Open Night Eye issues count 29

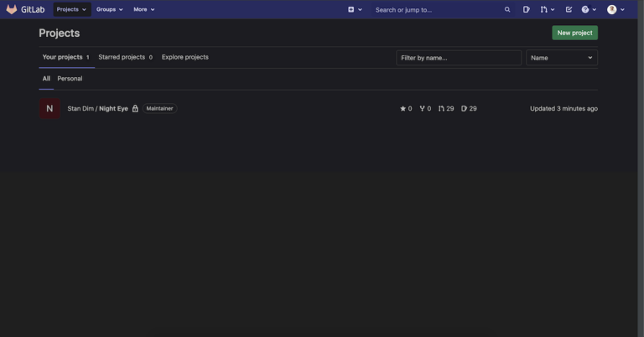(x=469, y=108)
